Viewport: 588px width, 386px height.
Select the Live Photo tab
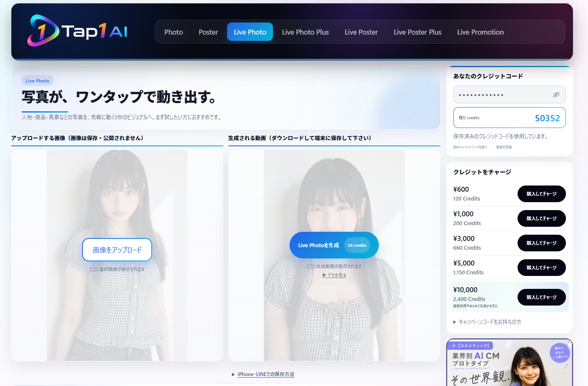250,32
